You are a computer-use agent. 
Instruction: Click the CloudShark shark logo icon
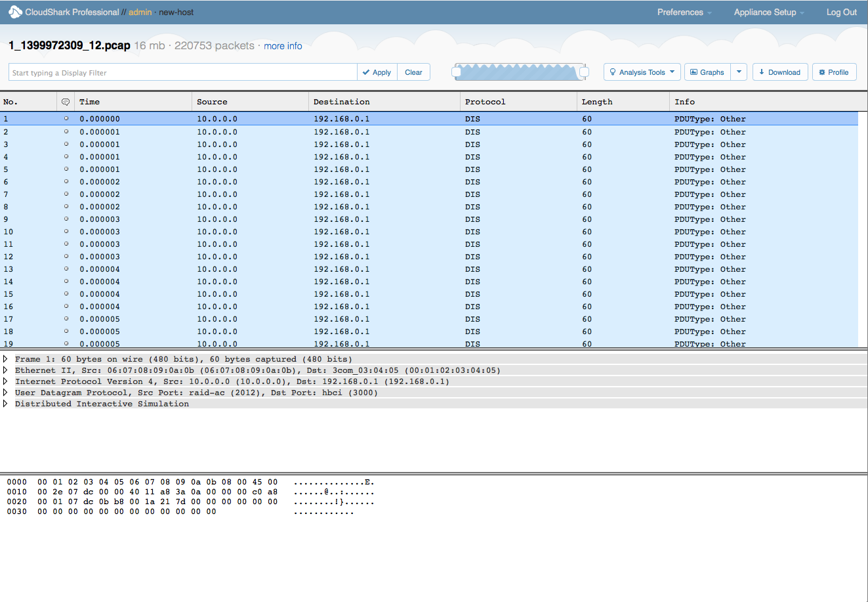(x=15, y=12)
